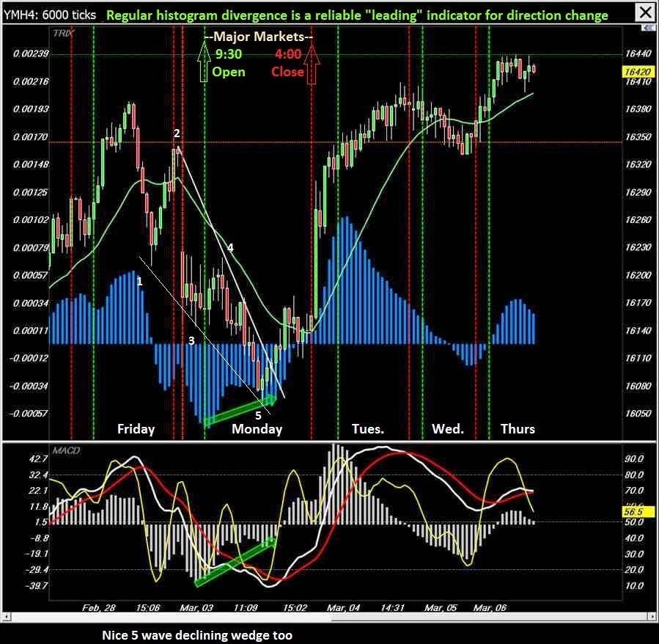Click the '--Major Markets--' annotation text
Screen dimensions: 659x644
point(259,37)
